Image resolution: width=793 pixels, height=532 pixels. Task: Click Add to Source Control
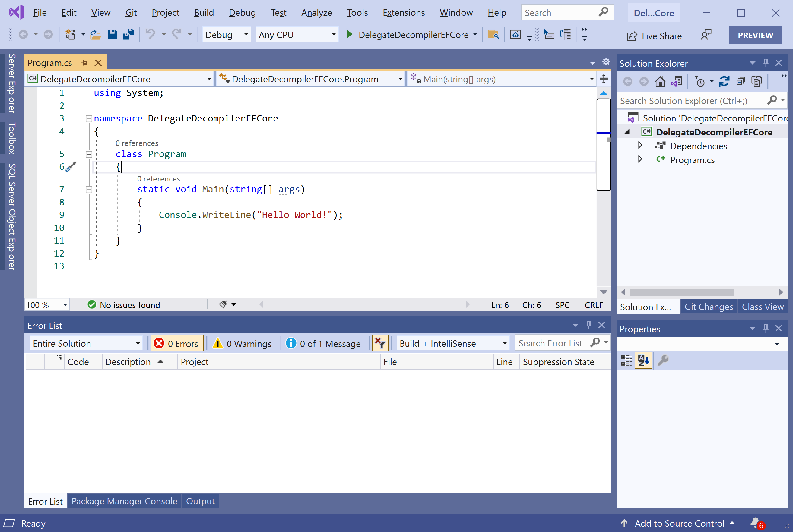[x=679, y=523]
